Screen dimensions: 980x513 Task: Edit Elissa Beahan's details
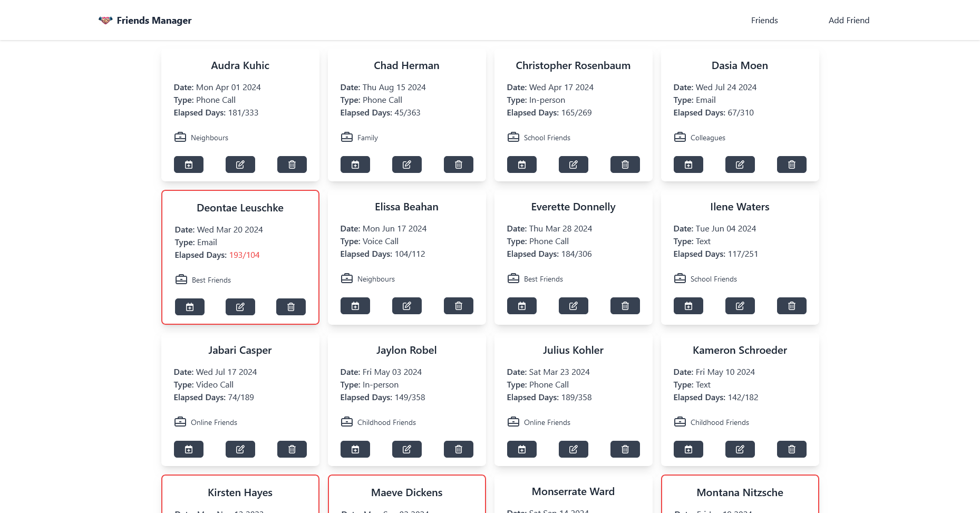pos(406,306)
